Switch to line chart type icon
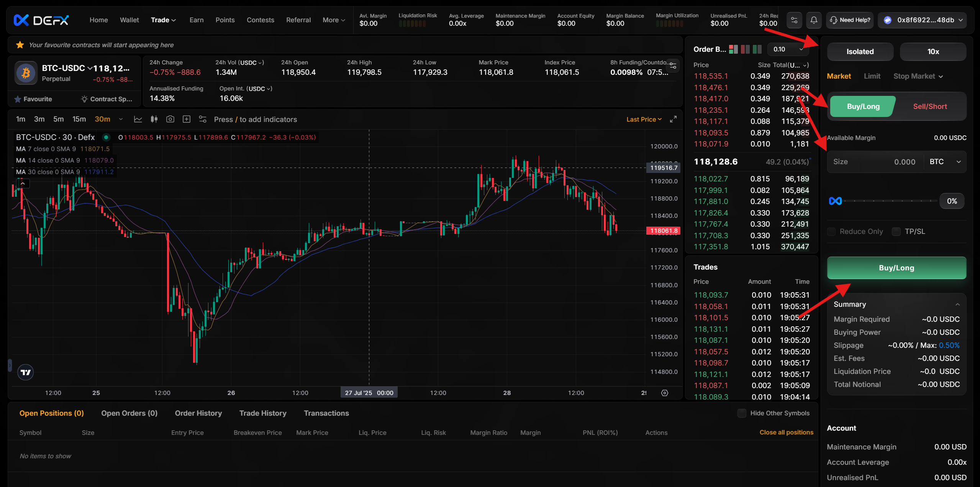 [x=138, y=119]
